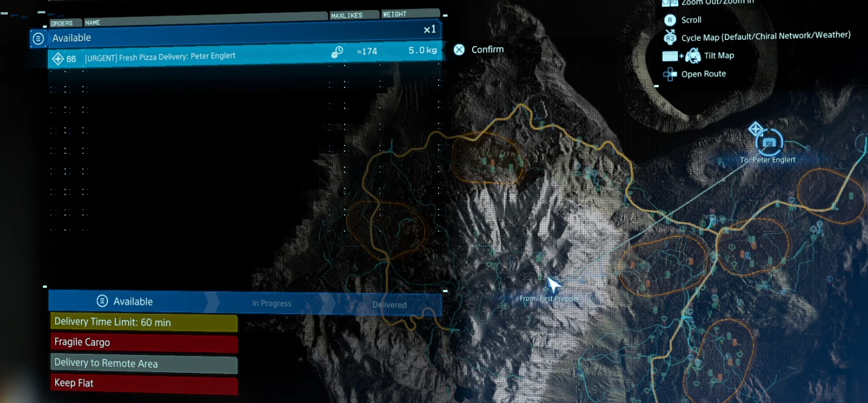The height and width of the screenshot is (403, 868).
Task: Click the 5.0kg weight value
Action: (423, 51)
